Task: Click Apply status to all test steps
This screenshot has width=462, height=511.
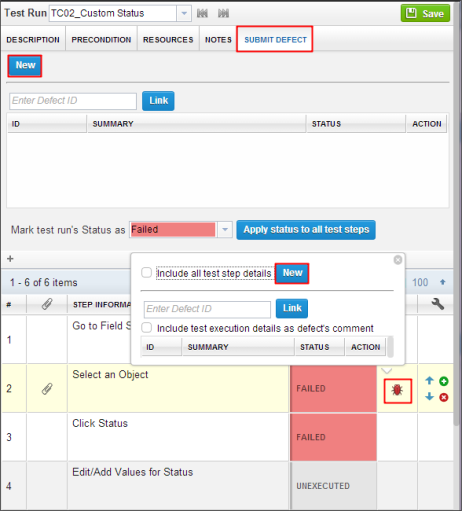Action: click(x=306, y=230)
